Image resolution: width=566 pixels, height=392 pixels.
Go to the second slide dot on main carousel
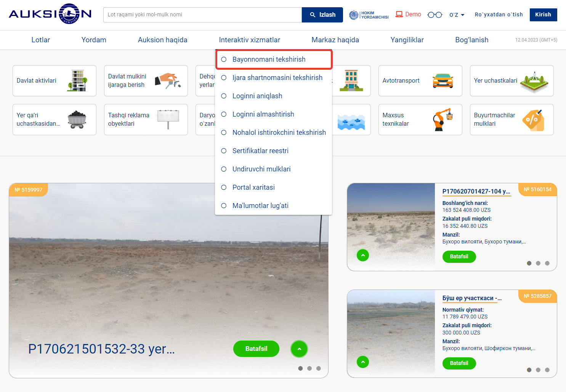(309, 368)
